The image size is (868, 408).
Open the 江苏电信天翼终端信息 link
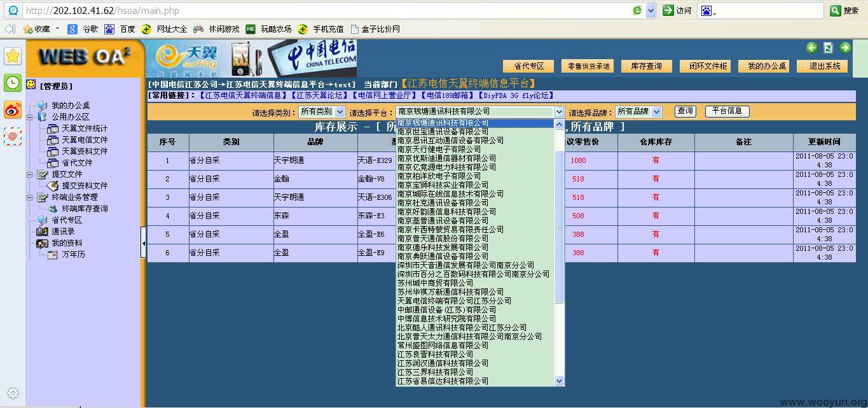[243, 95]
